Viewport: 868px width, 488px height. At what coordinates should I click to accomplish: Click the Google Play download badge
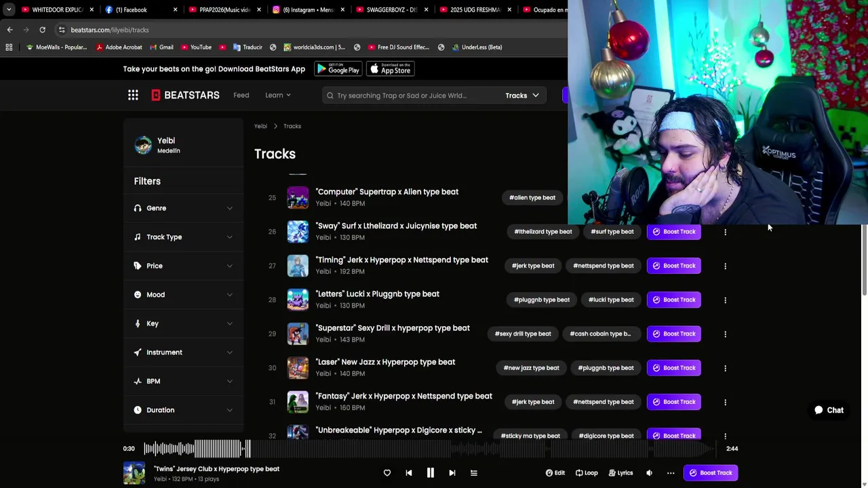[x=338, y=69]
